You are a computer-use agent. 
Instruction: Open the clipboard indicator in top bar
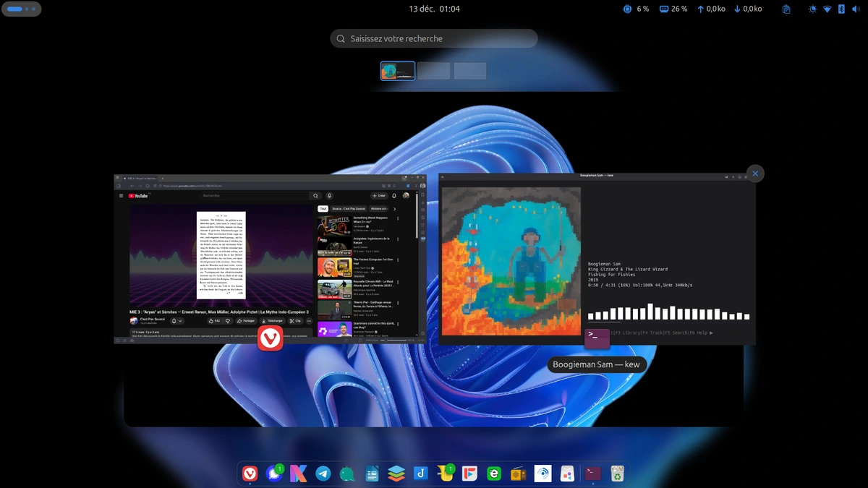pos(786,9)
